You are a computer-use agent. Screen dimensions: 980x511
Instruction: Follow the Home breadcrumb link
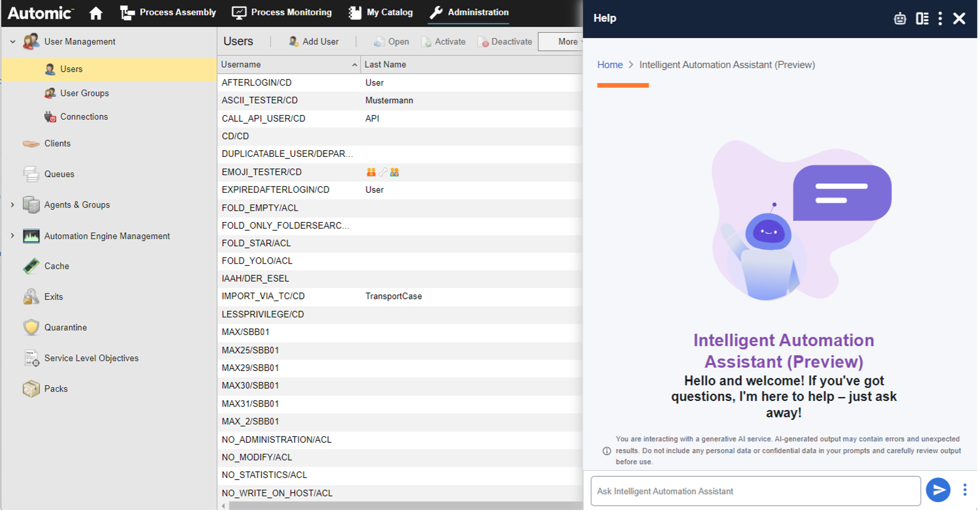click(610, 65)
